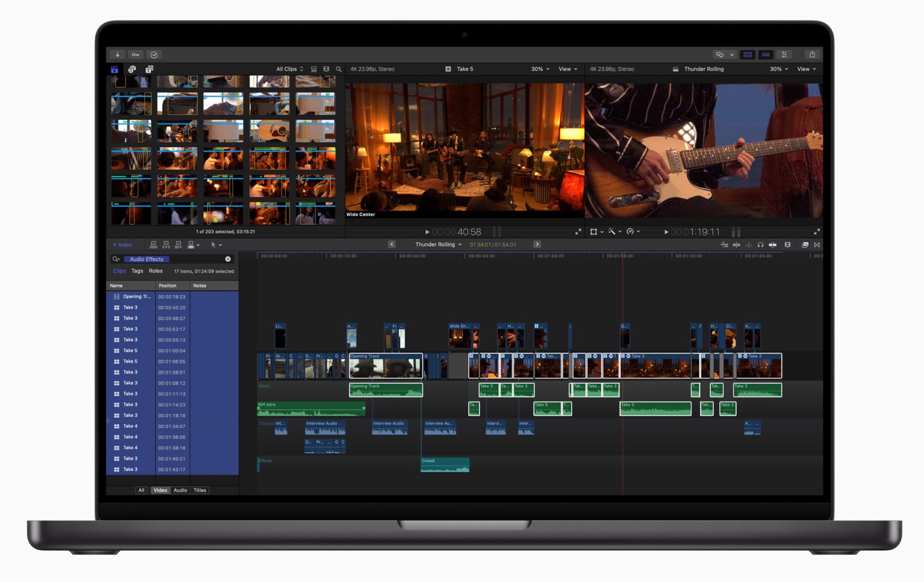The image size is (924, 582).
Task: Open the Keyword Editor key icon
Action: (x=136, y=55)
